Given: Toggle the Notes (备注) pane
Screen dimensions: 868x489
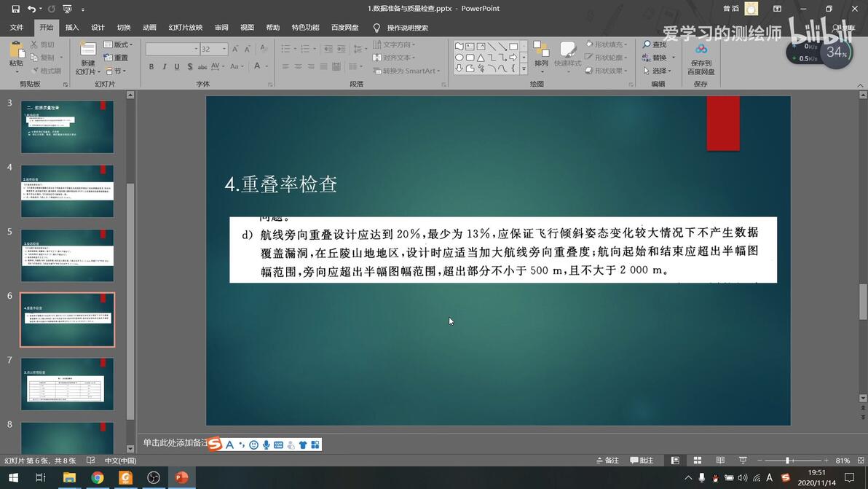Looking at the screenshot, I should coord(608,460).
